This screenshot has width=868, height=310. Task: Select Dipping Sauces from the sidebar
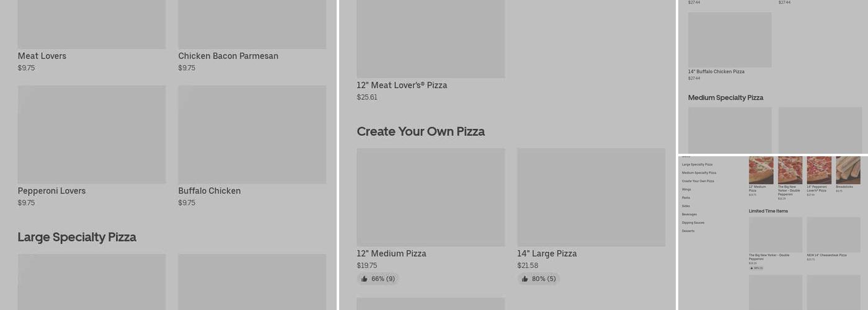click(693, 223)
